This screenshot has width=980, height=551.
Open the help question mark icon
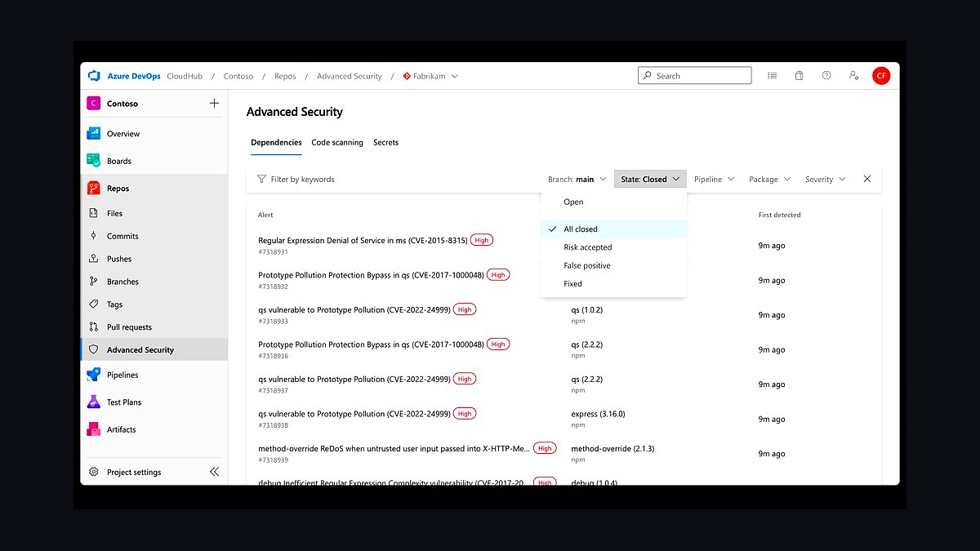[826, 75]
